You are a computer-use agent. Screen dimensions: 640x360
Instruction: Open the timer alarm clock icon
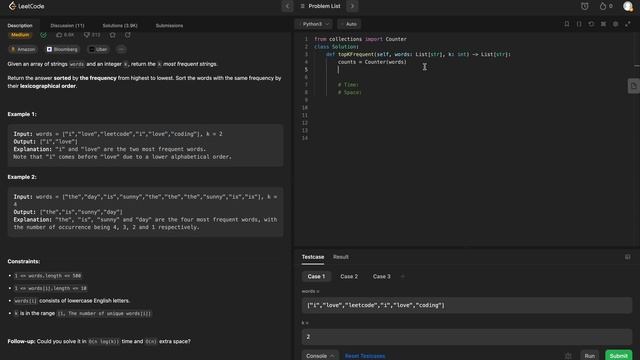pos(585,6)
